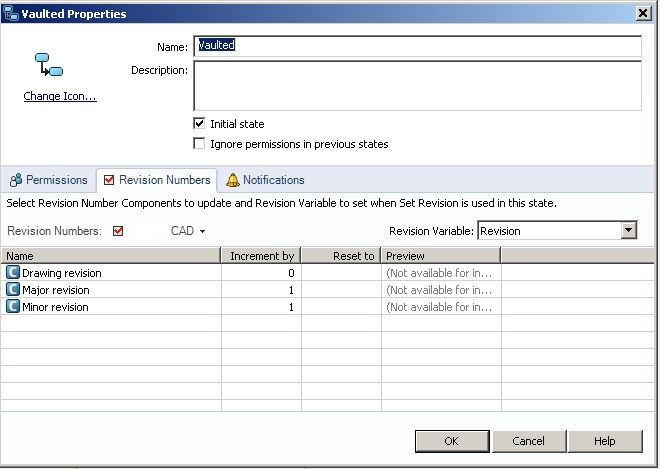This screenshot has width=660, height=469.
Task: Switch to the Permissions tab
Action: 49,181
